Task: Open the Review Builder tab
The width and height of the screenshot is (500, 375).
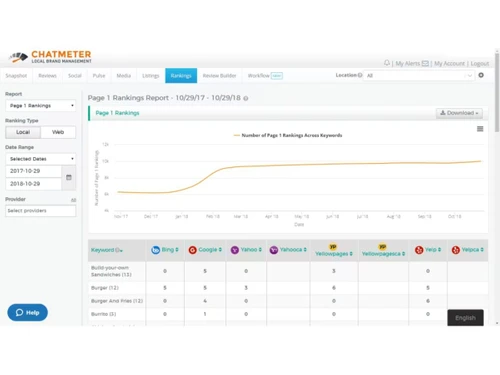Action: [x=219, y=76]
